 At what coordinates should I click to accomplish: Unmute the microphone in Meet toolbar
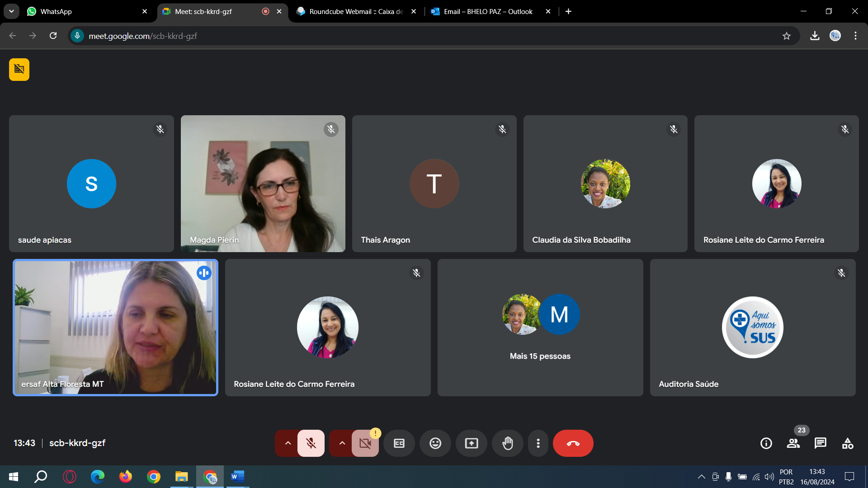pyautogui.click(x=311, y=443)
